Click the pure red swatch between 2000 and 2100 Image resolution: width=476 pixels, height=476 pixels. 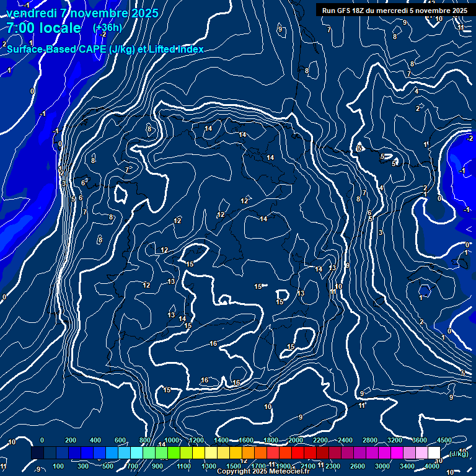[297, 452]
